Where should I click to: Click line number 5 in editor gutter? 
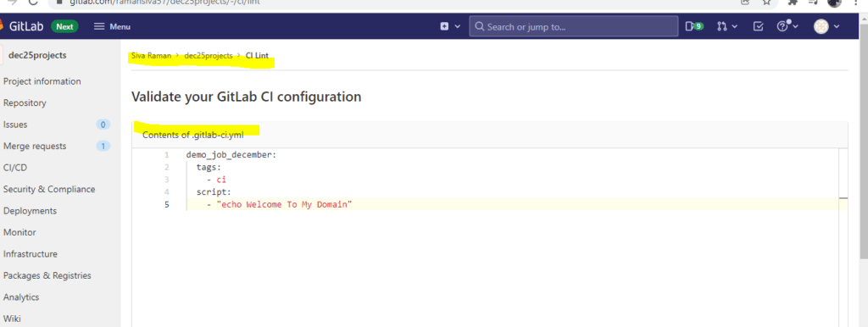(167, 205)
